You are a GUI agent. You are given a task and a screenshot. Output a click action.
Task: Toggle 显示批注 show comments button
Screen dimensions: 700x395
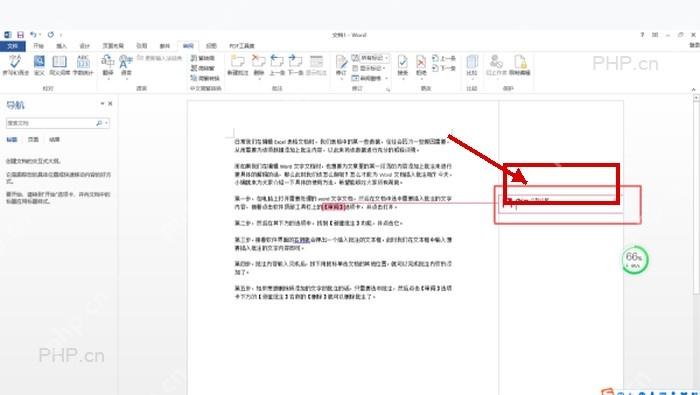pyautogui.click(x=316, y=65)
